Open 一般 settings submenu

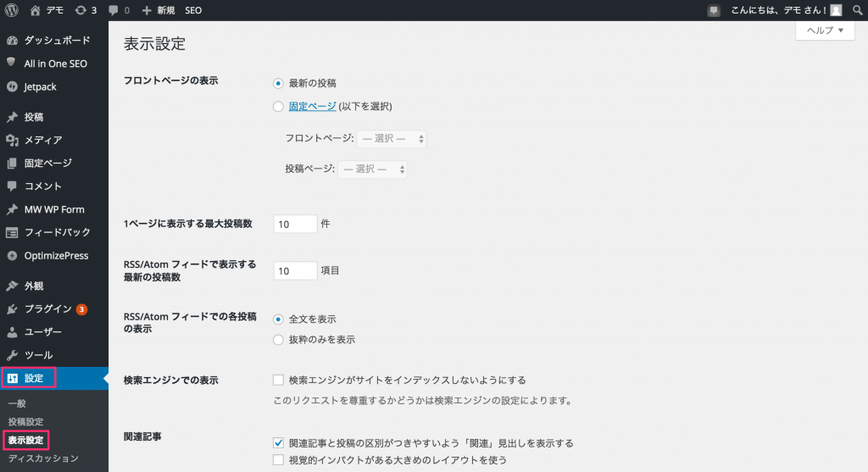[17, 403]
